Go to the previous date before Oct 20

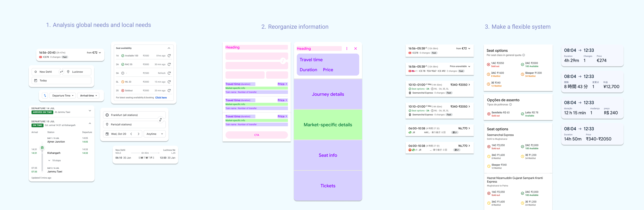coord(131,134)
